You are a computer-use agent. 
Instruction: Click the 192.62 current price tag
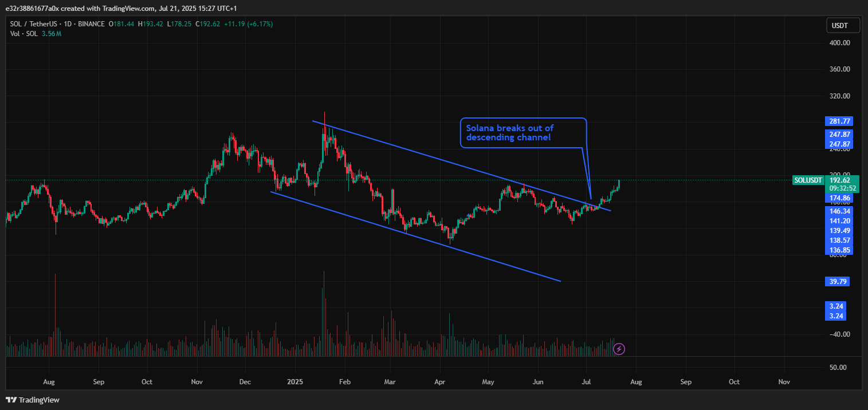coord(840,179)
